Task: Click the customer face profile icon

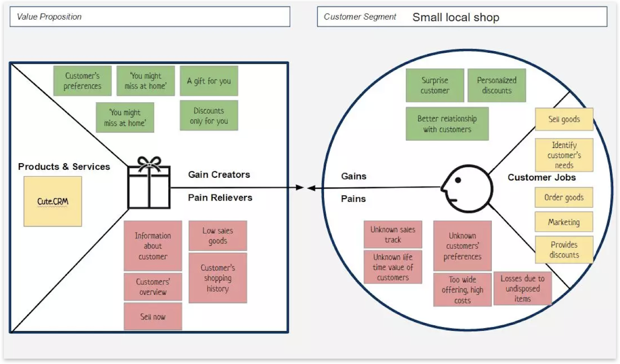Action: tap(467, 188)
